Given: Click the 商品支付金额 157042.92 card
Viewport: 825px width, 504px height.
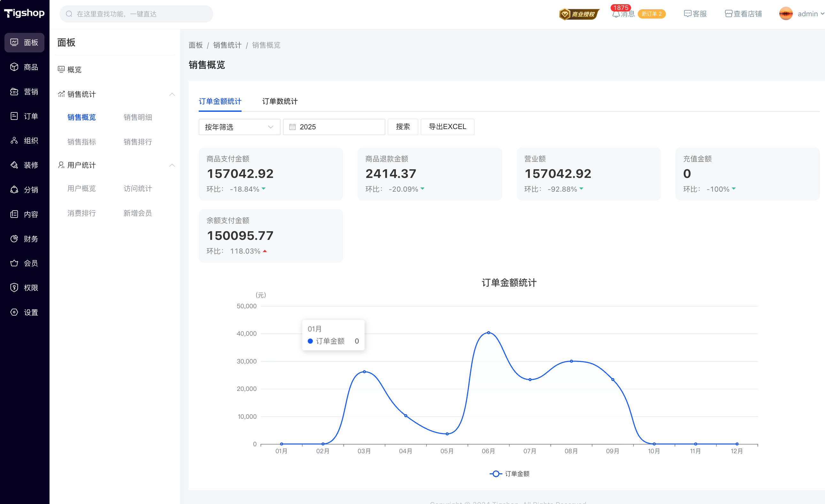Looking at the screenshot, I should (271, 174).
